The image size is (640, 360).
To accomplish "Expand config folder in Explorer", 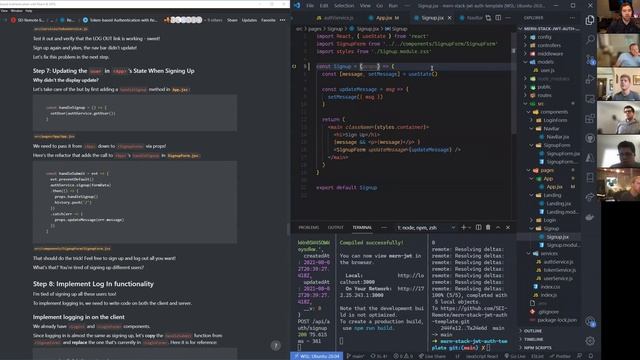I will tap(544, 37).
